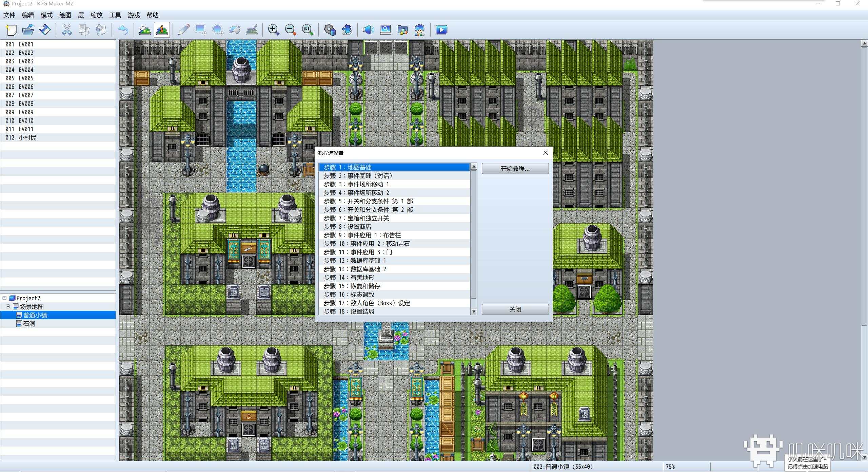868x472 pixels.
Task: Click the Copy icon in the toolbar
Action: [84, 30]
